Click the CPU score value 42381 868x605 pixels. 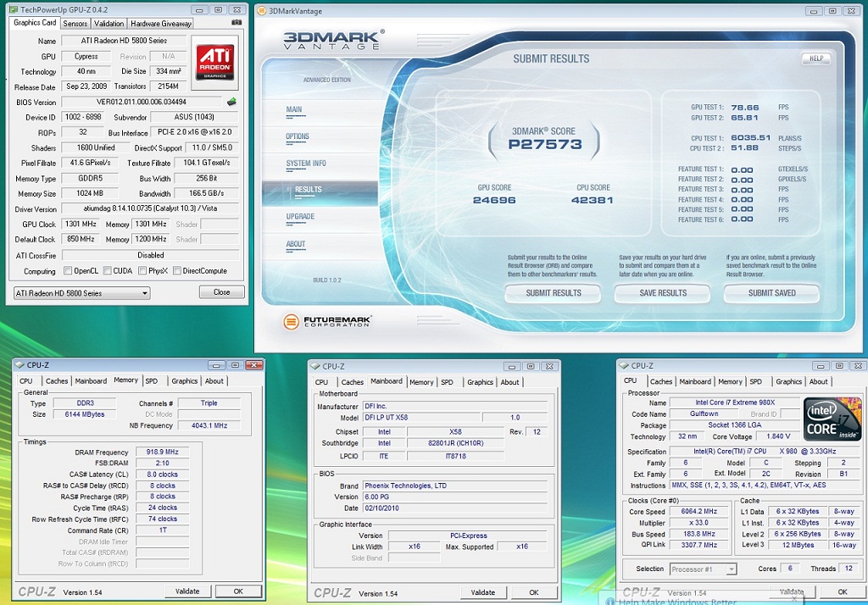tap(593, 200)
